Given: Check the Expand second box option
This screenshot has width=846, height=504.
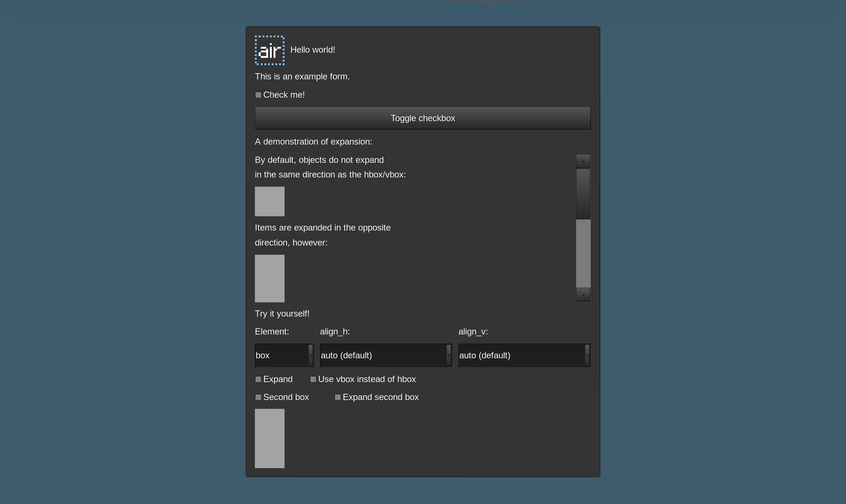Looking at the screenshot, I should (x=338, y=397).
